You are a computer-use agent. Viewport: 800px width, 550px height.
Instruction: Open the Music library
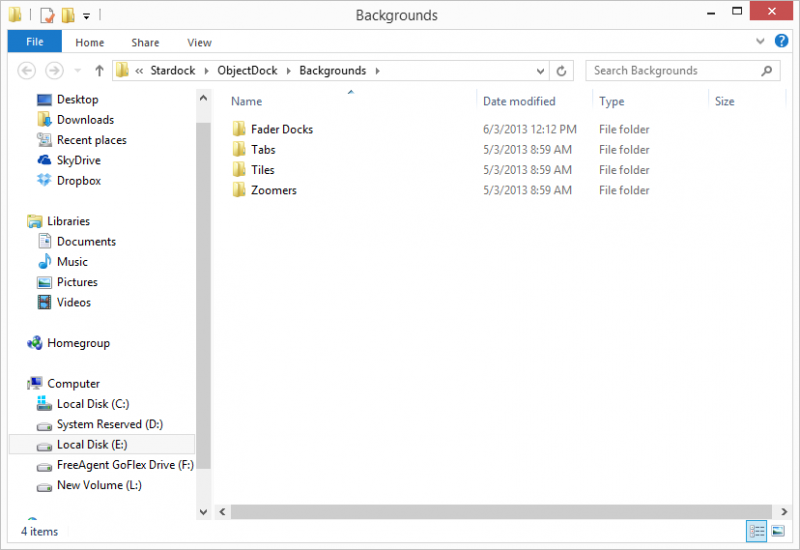click(x=72, y=262)
